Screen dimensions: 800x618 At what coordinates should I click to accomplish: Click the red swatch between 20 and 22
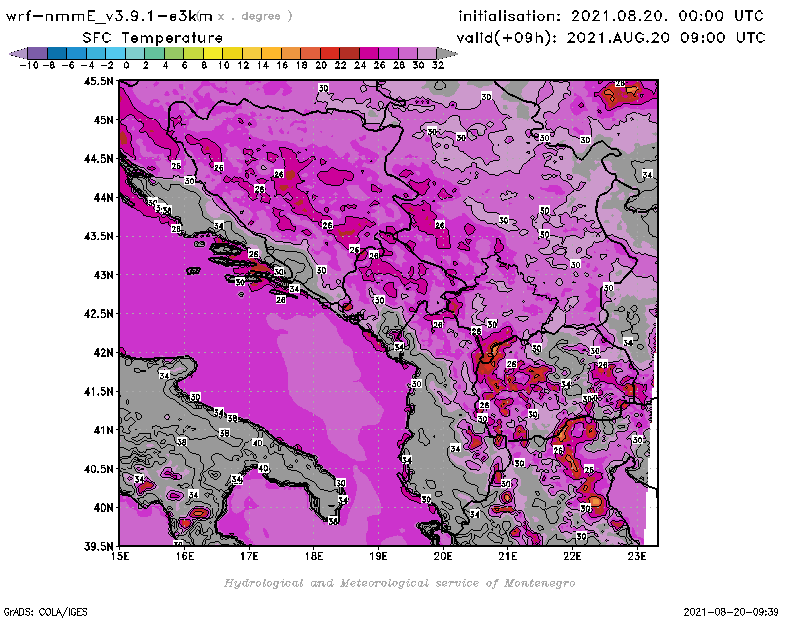tap(330, 53)
